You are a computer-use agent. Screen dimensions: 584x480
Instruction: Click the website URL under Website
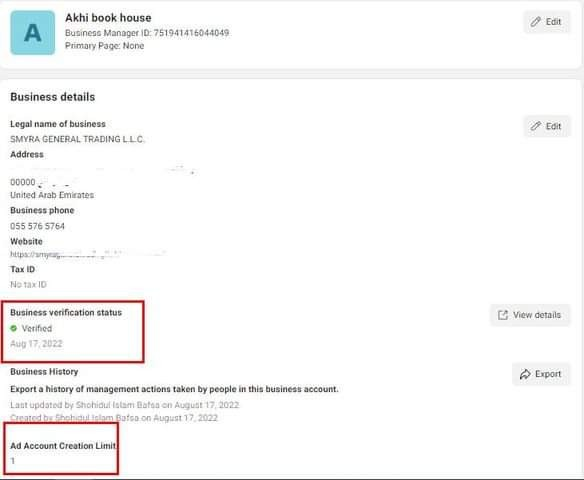coord(88,254)
